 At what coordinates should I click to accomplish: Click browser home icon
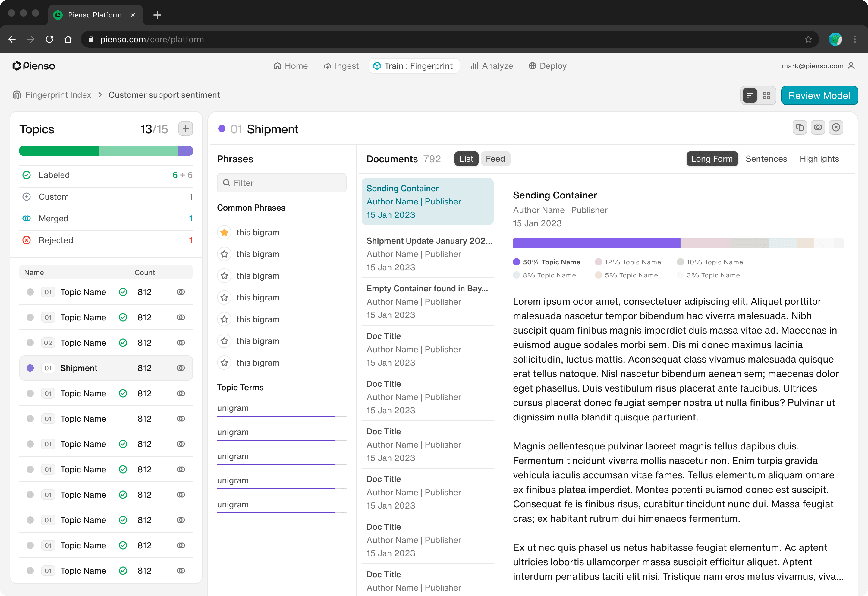tap(68, 39)
